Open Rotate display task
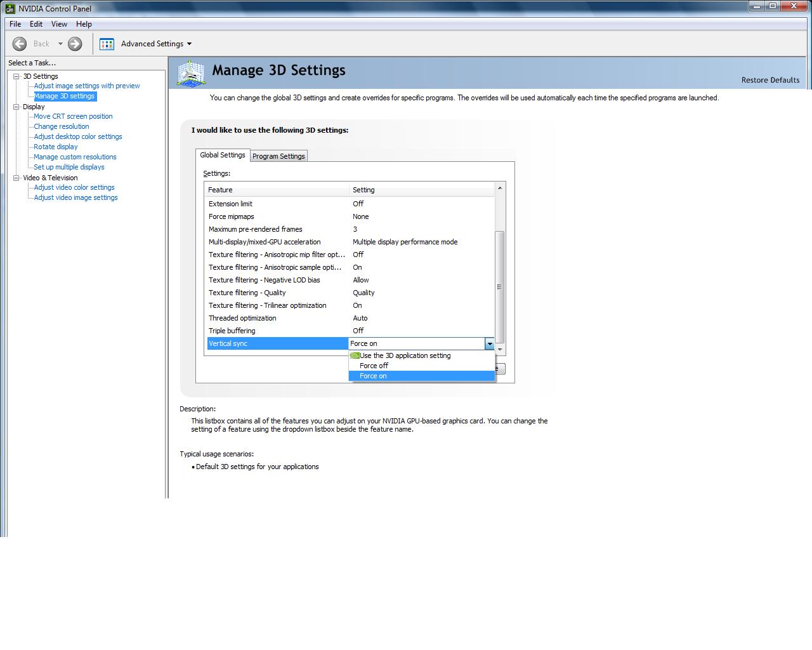The height and width of the screenshot is (650, 812). point(56,147)
